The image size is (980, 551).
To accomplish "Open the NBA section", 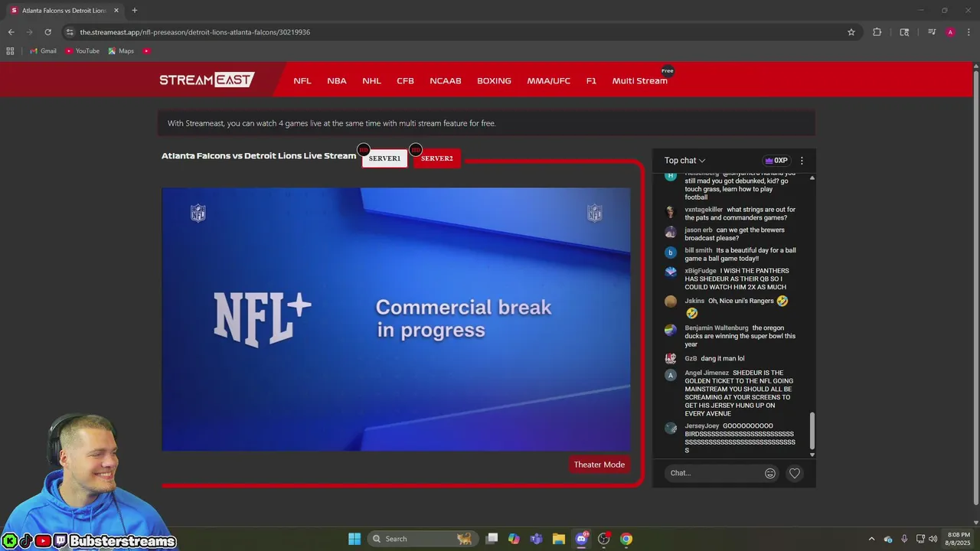I will (x=337, y=80).
